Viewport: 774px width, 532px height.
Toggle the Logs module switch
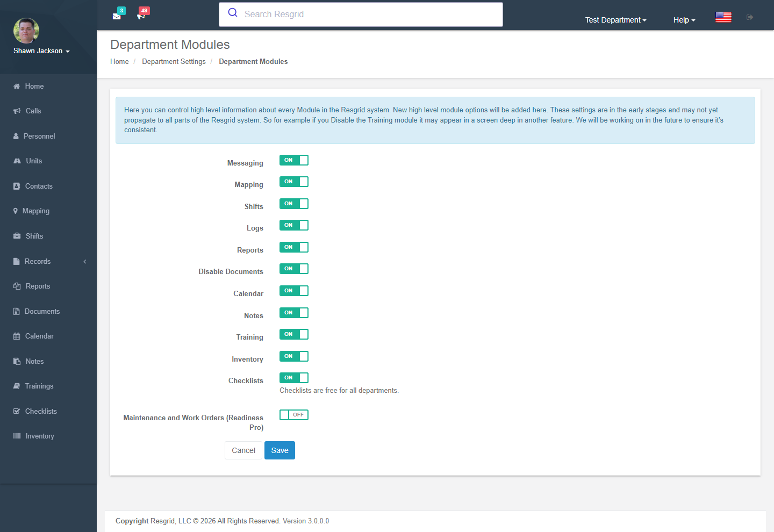click(294, 225)
